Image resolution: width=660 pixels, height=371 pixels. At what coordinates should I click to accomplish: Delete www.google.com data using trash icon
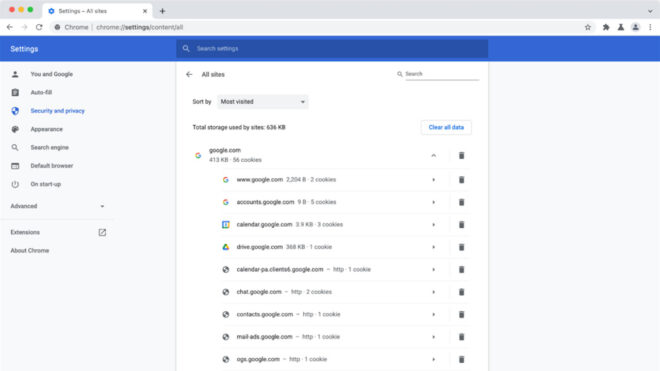tap(461, 180)
